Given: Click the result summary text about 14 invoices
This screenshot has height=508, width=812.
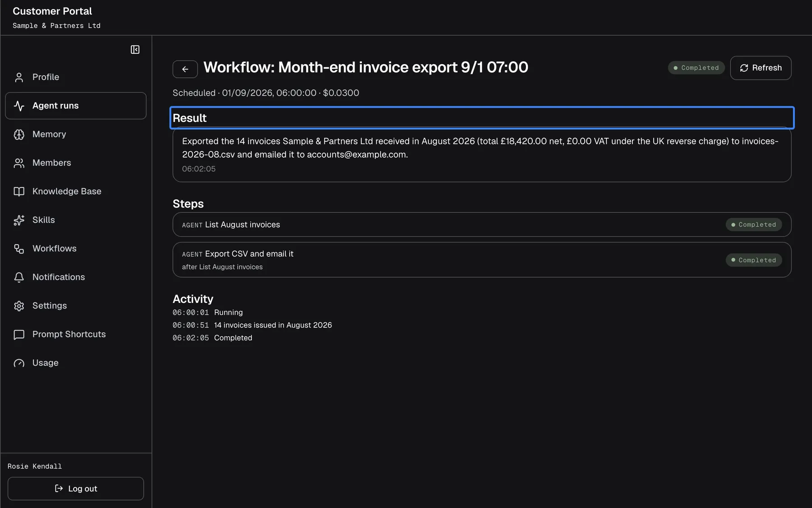Looking at the screenshot, I should [x=480, y=148].
